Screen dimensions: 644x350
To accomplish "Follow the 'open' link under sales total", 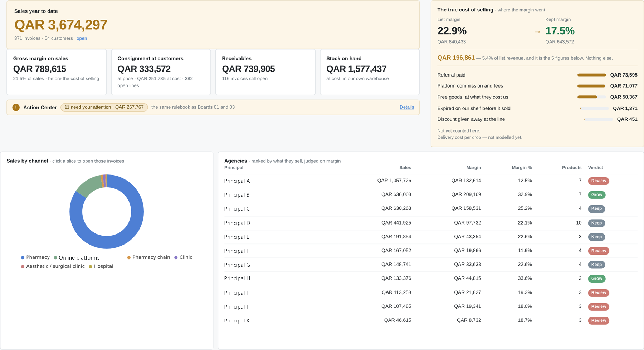I will point(82,38).
